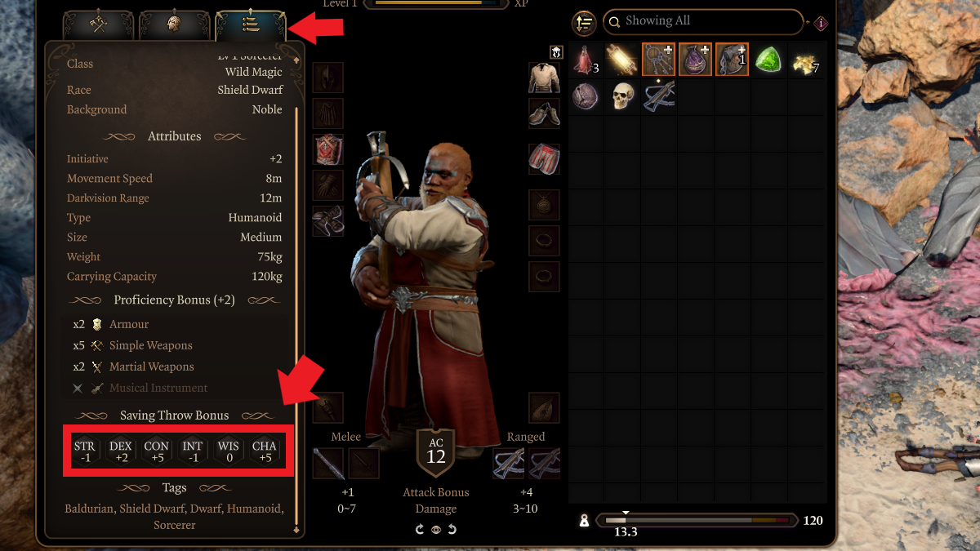
Task: Switch to the character details list tab
Action: tap(251, 24)
